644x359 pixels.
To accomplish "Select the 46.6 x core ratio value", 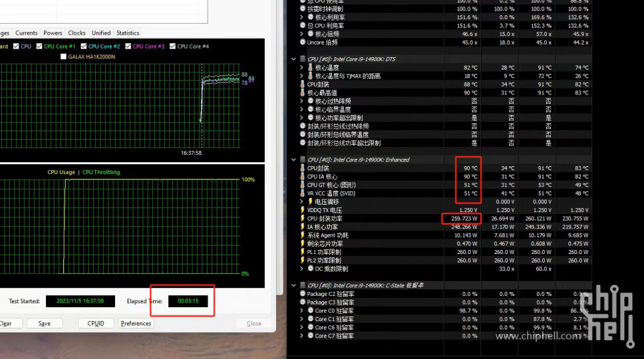I will [x=469, y=34].
